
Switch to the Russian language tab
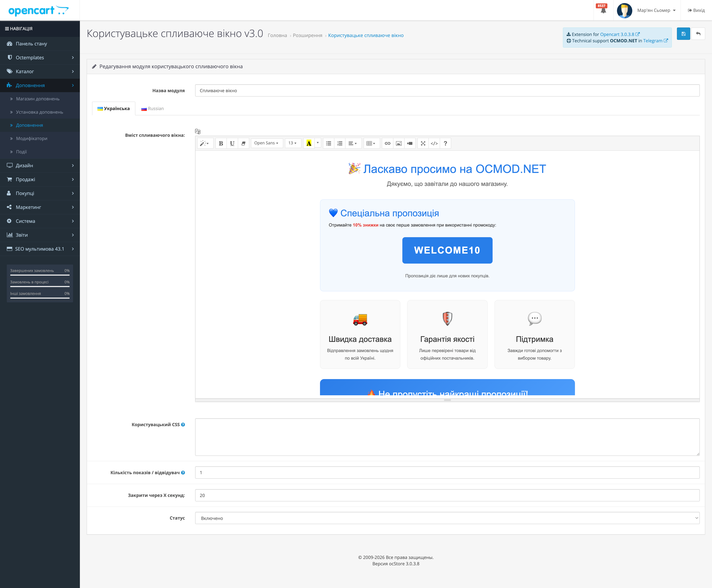pyautogui.click(x=153, y=108)
